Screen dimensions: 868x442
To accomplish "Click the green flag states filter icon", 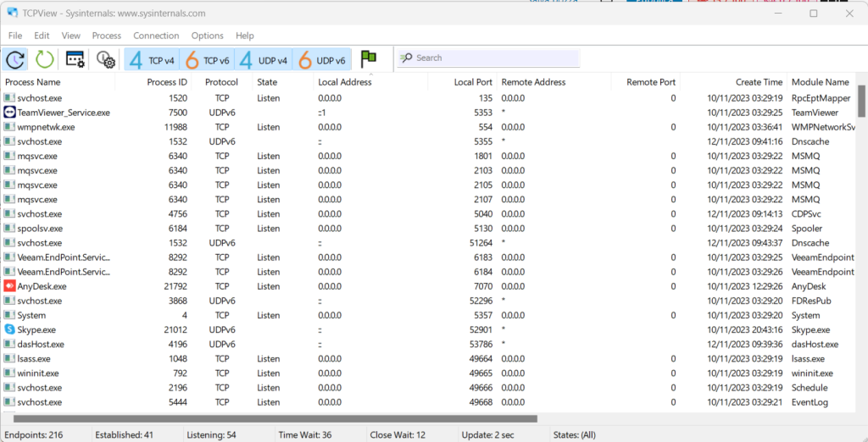I will point(369,58).
